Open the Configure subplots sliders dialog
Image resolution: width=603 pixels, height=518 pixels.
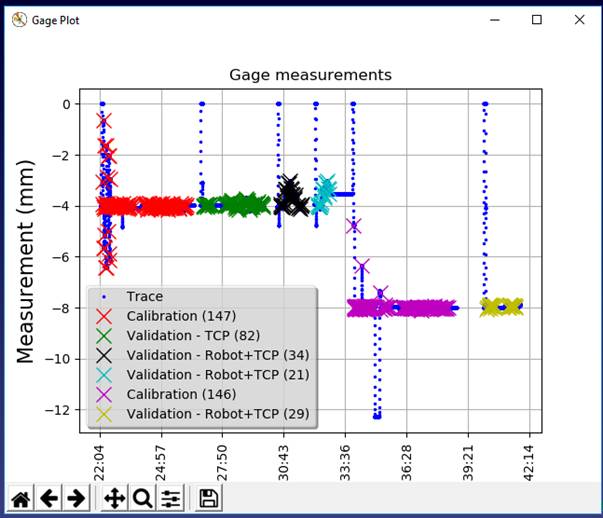click(171, 498)
